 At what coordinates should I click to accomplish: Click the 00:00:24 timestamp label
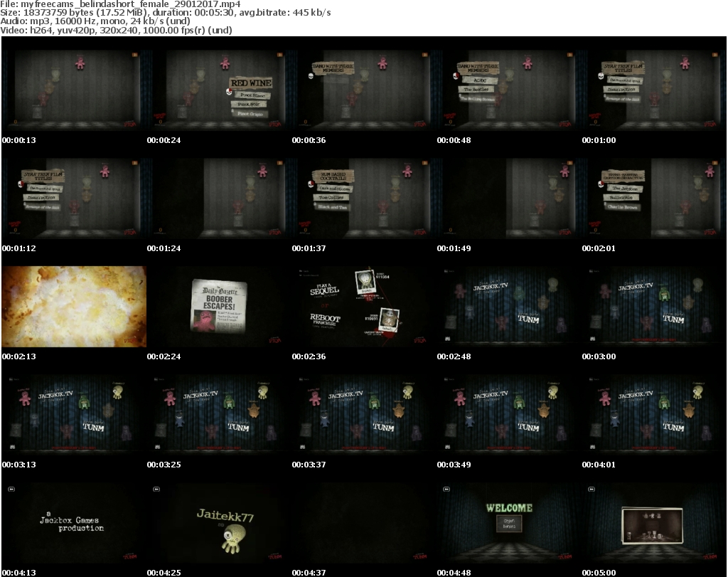[x=164, y=140]
